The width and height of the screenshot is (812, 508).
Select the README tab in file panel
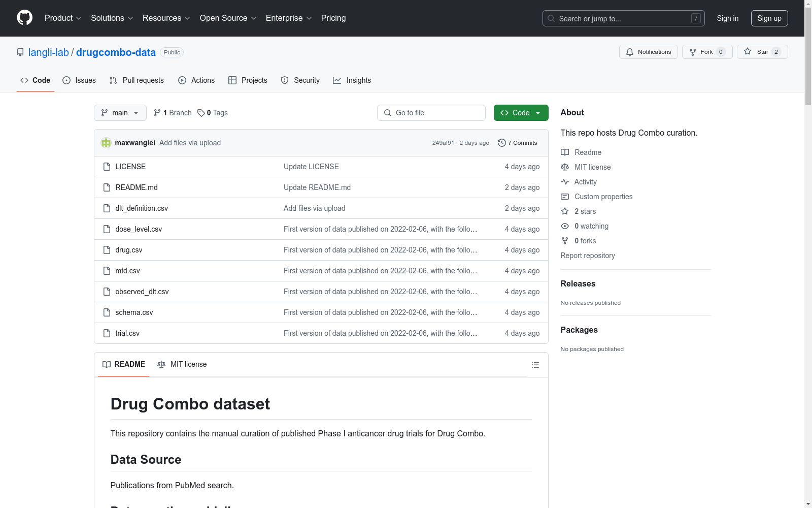click(x=124, y=364)
